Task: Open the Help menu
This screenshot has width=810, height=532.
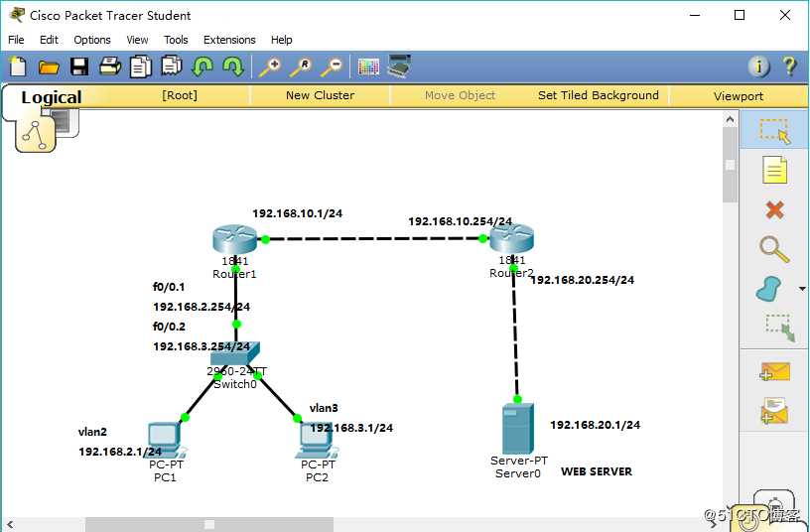Action: [x=282, y=40]
